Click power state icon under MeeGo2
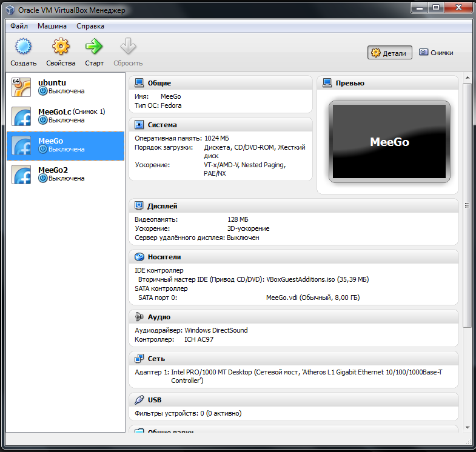The height and width of the screenshot is (452, 476). click(43, 178)
